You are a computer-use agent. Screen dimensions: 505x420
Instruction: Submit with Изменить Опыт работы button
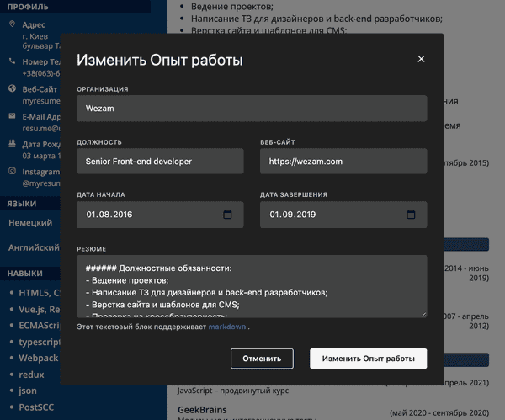368,359
